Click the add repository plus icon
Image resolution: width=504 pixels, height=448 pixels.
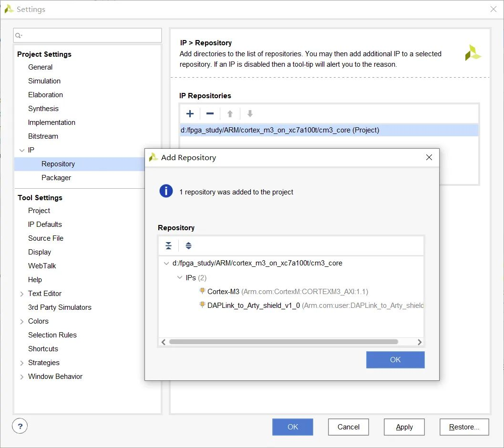[x=190, y=114]
